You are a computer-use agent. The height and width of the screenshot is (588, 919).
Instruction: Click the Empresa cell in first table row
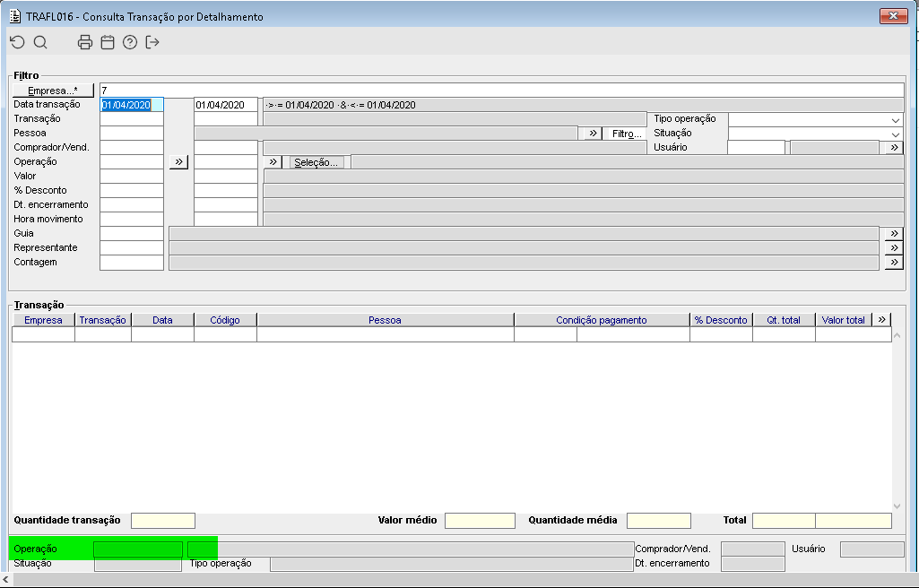[x=43, y=334]
